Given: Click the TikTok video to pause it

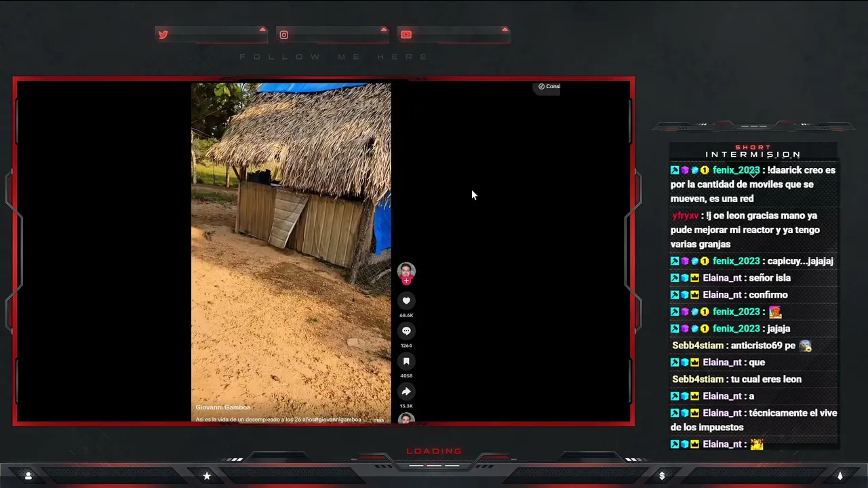Looking at the screenshot, I should pyautogui.click(x=291, y=253).
